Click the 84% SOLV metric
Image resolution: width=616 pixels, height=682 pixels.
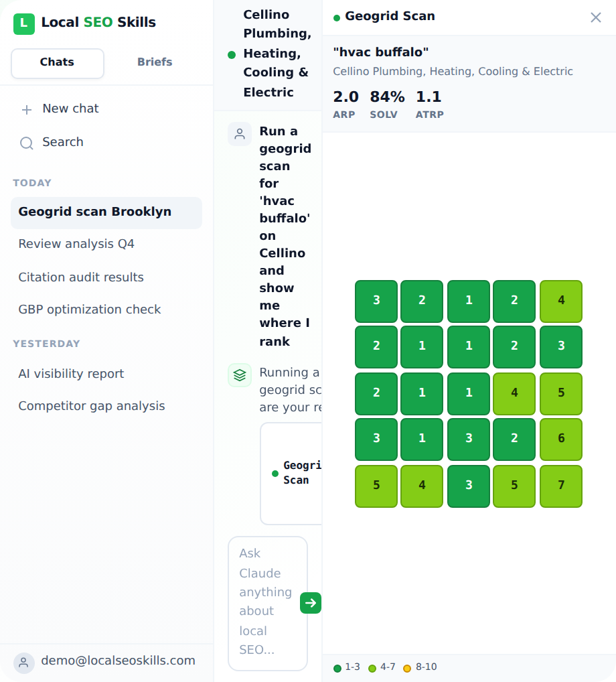pyautogui.click(x=387, y=105)
